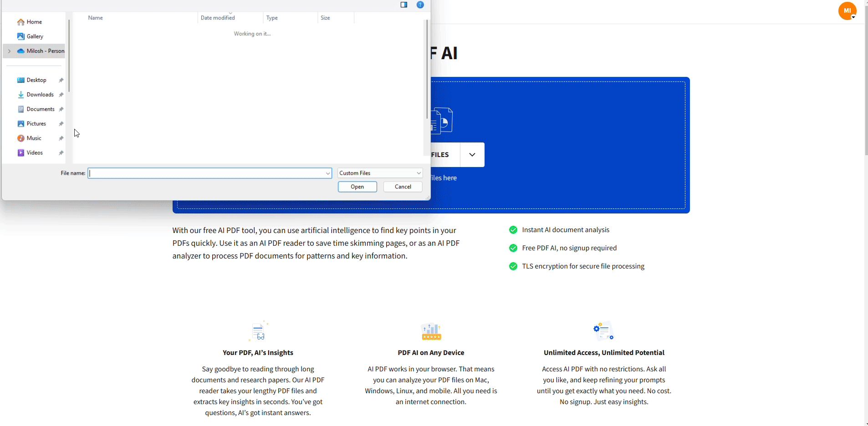Unpin the Desktop folder pin

click(61, 80)
